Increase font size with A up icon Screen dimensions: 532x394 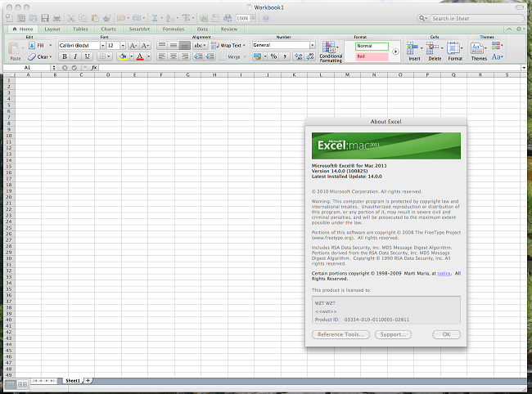(133, 46)
